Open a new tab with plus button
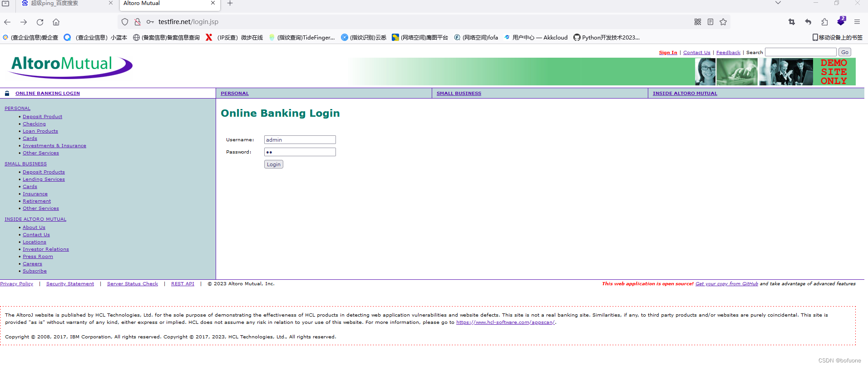 [230, 3]
